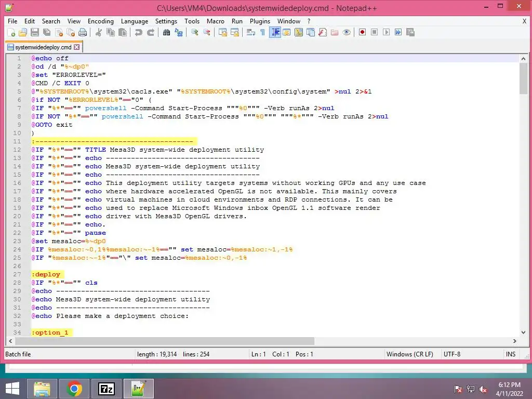Toggle file monitoring eye icon
Image resolution: width=532 pixels, height=399 pixels.
(347, 32)
